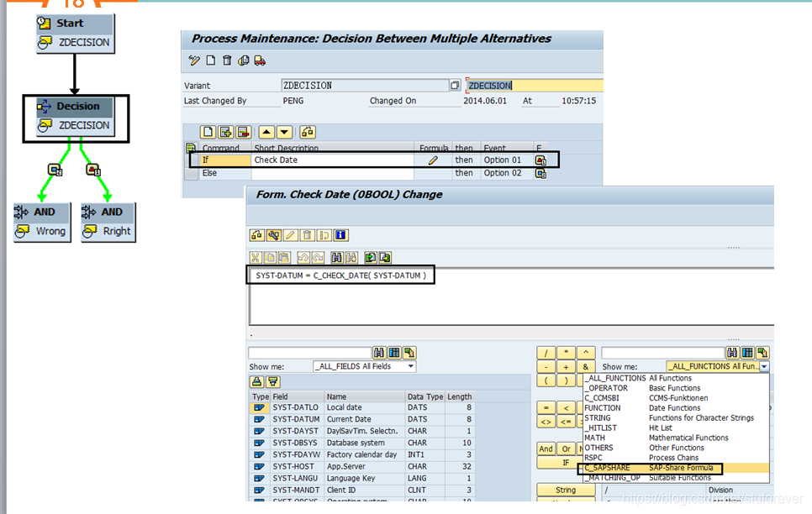
Task: Click the '&' concatenate operator button
Action: [x=586, y=367]
